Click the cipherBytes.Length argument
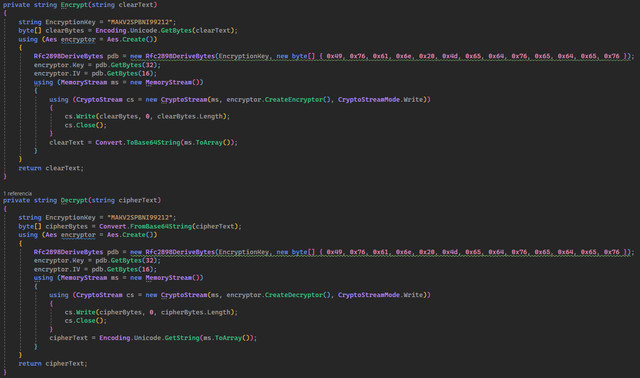The image size is (640, 378). click(196, 312)
